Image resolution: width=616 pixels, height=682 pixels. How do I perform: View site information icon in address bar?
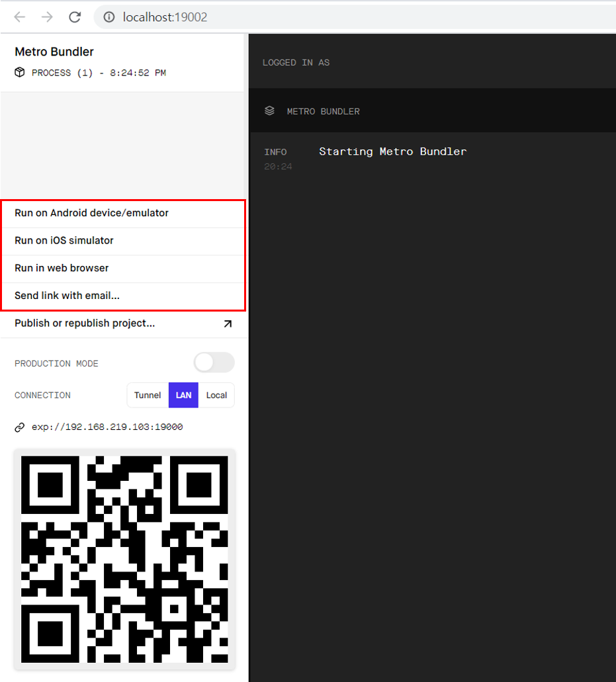pos(109,17)
